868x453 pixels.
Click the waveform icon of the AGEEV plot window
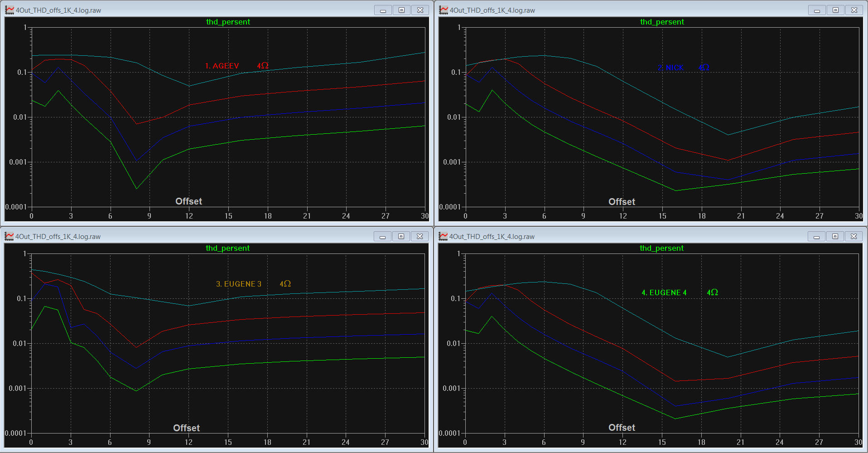coord(10,10)
